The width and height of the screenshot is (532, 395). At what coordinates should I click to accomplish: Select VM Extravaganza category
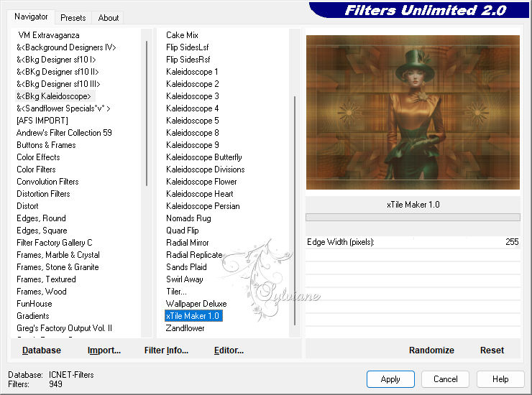(x=49, y=35)
